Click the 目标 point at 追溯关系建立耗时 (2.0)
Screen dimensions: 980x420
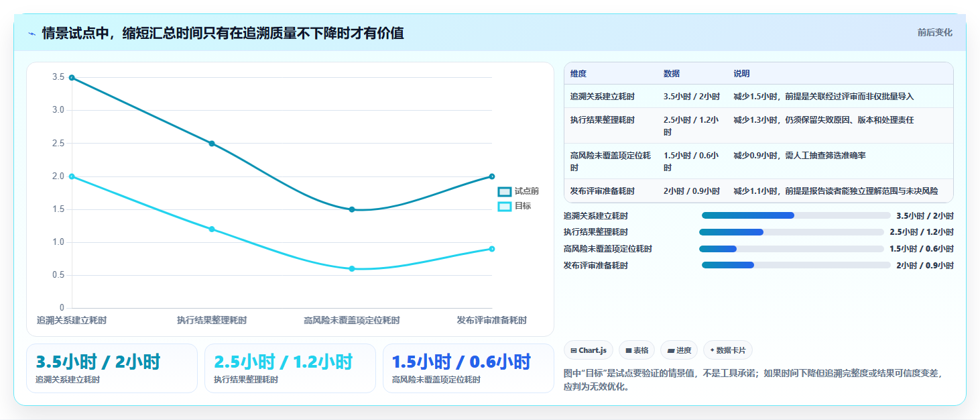pyautogui.click(x=72, y=176)
